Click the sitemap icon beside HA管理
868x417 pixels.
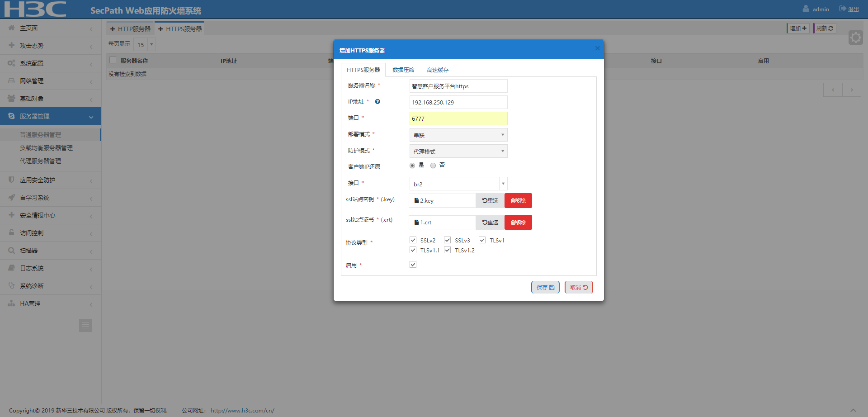click(x=12, y=303)
